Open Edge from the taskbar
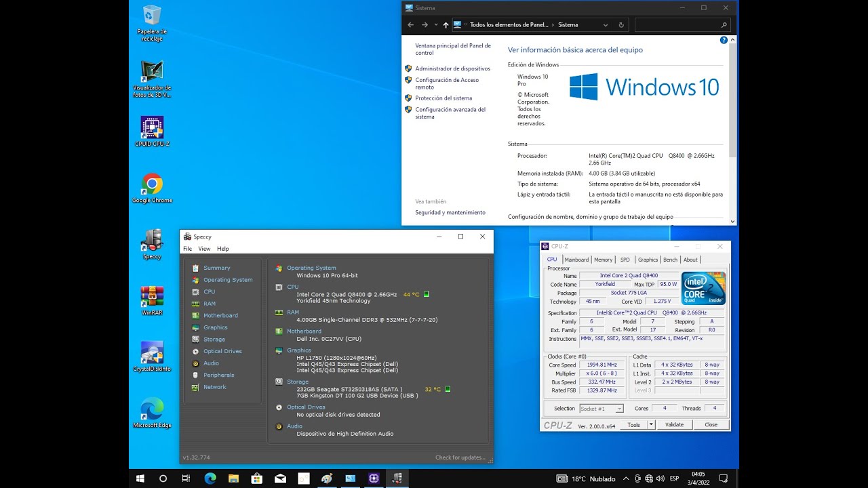 [x=210, y=479]
